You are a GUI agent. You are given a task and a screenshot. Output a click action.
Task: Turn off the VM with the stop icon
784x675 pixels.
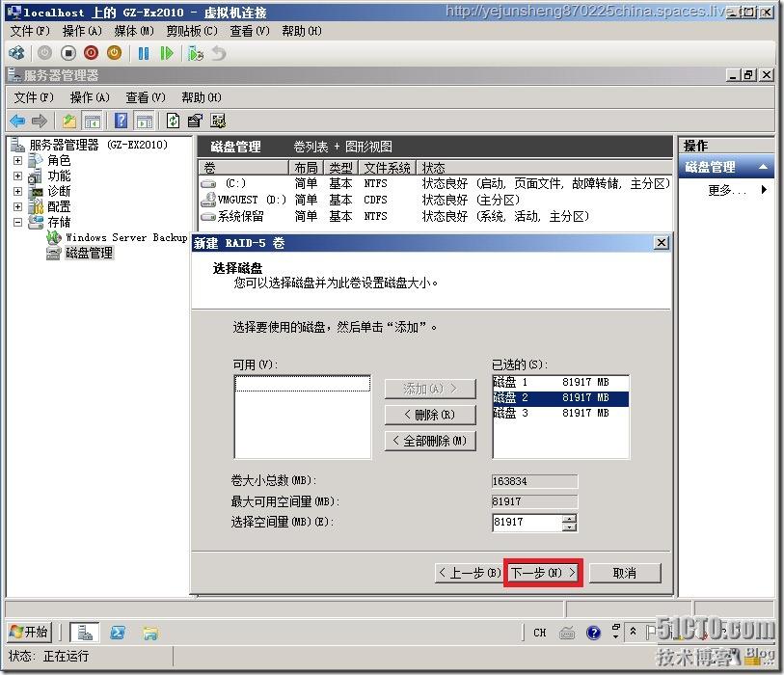tap(68, 53)
